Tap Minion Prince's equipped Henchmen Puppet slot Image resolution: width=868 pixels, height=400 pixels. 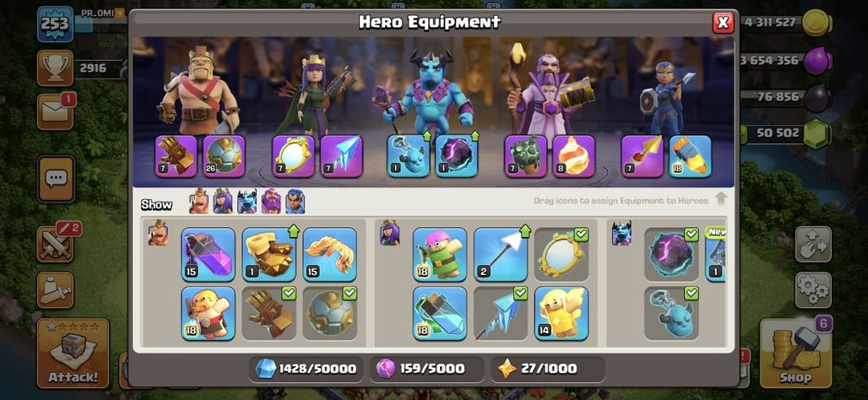[x=408, y=156]
